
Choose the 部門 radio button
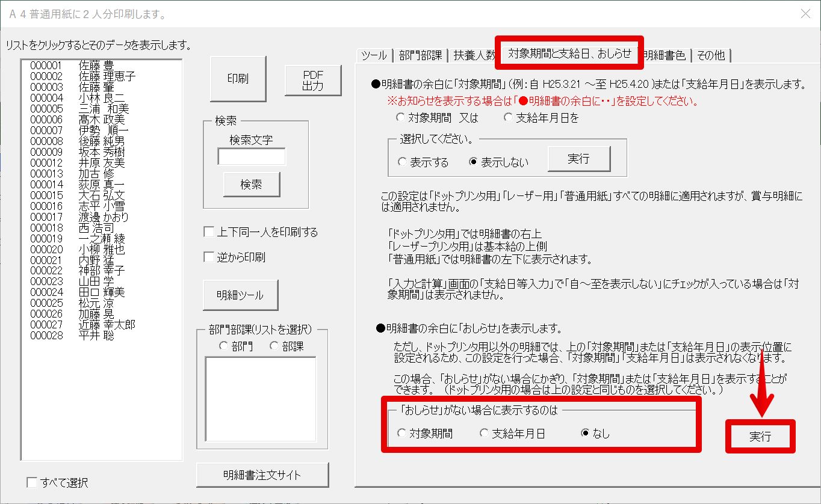(225, 346)
